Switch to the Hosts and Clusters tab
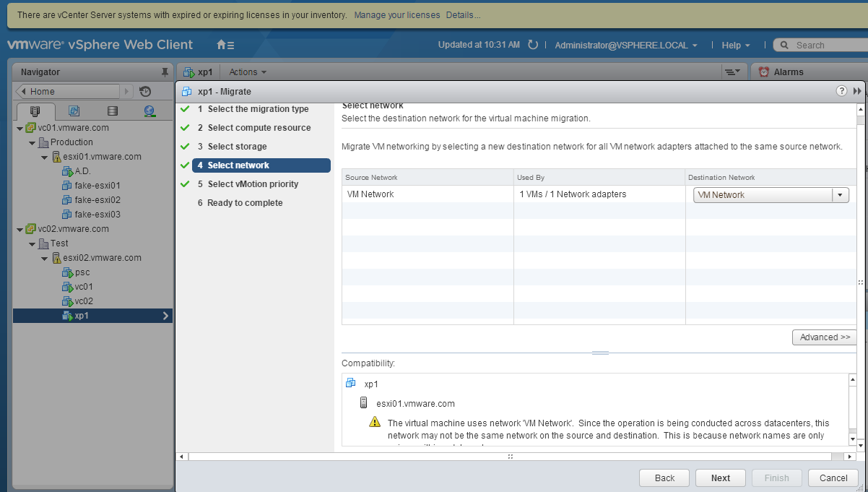This screenshot has height=492, width=868. click(34, 111)
